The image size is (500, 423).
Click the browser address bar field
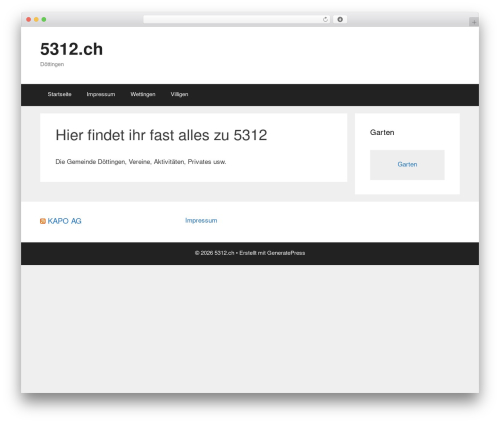[x=237, y=20]
